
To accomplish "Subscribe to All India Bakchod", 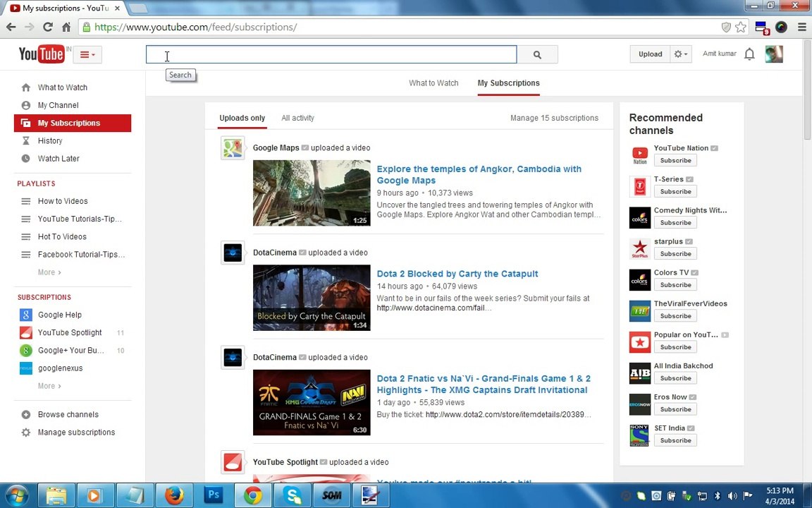I will pos(675,378).
